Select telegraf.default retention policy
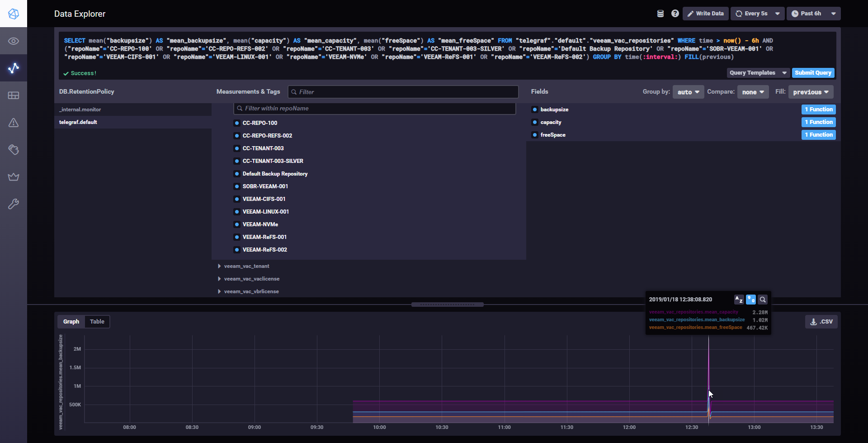 [x=133, y=122]
